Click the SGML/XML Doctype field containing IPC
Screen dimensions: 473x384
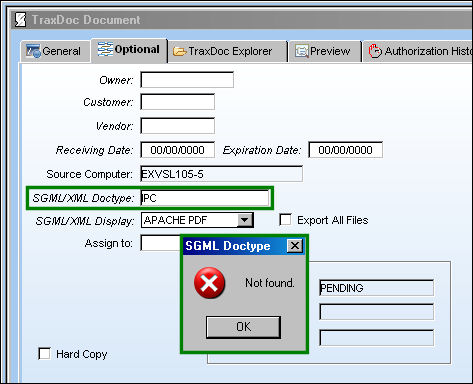(x=205, y=198)
